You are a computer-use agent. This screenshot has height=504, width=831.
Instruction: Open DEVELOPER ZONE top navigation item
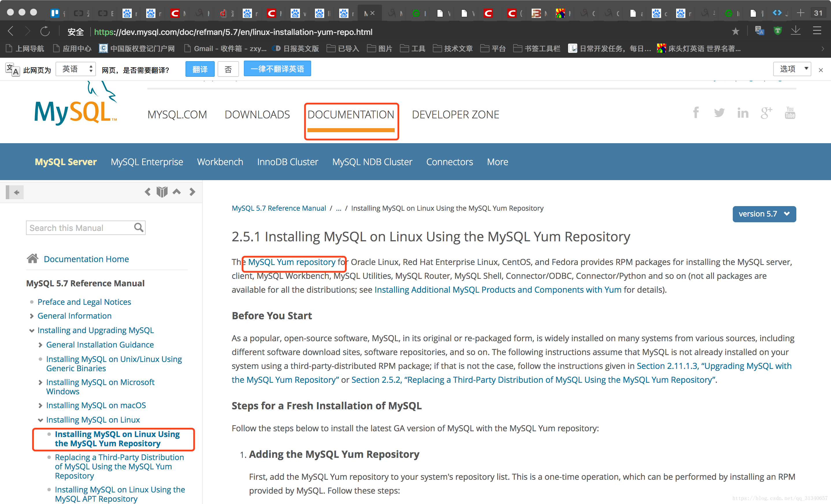tap(455, 115)
